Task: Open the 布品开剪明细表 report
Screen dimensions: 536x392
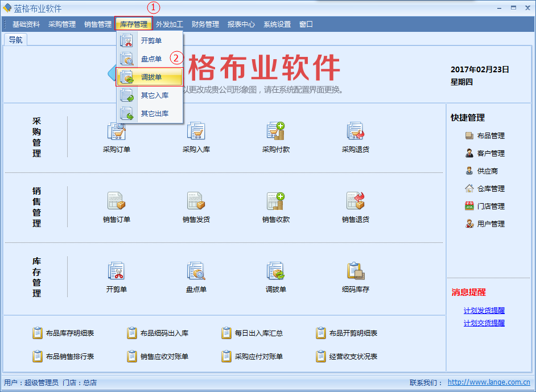Action: (x=347, y=333)
